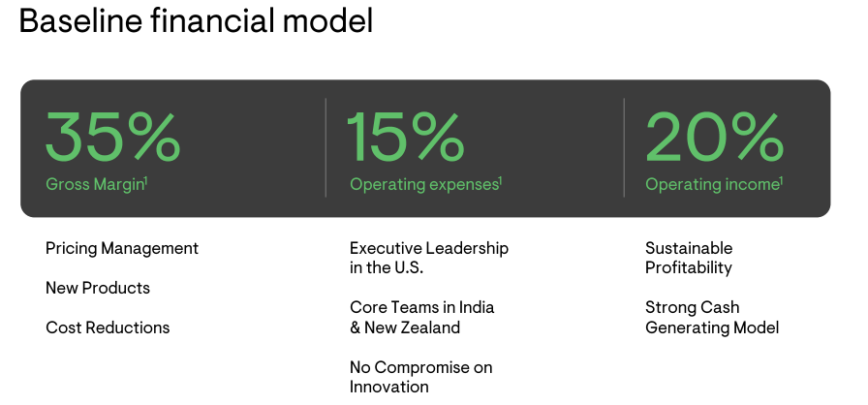Screen dimensions: 868x405
Task: Click the footnote superscript after Operating expenses
Action: pyautogui.click(x=501, y=180)
